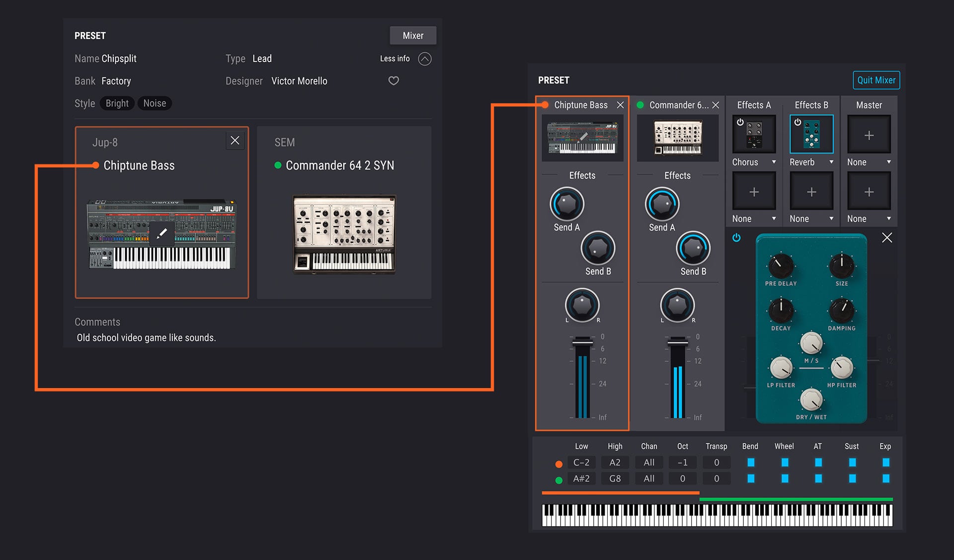Open Chan All field for orange part
The height and width of the screenshot is (560, 954).
tap(649, 463)
